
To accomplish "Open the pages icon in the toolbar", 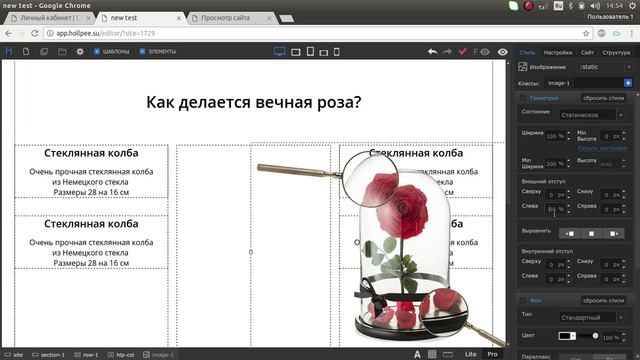I will coord(26,51).
